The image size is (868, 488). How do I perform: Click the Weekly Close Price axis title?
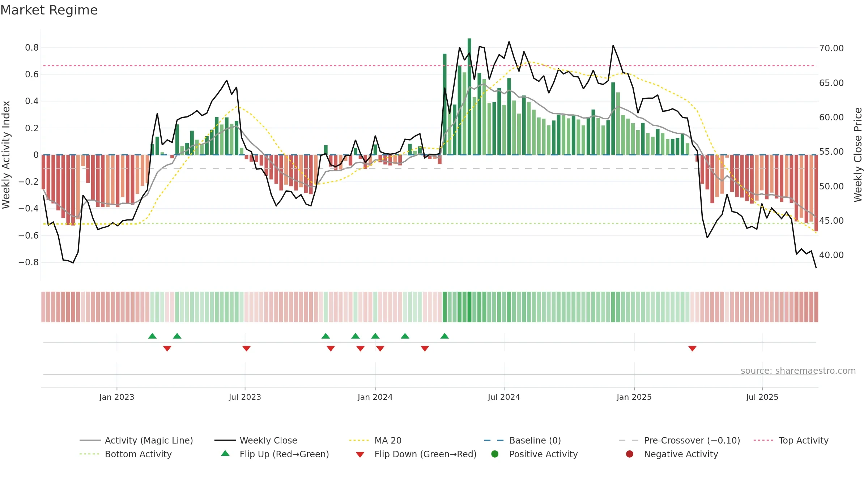click(x=858, y=155)
